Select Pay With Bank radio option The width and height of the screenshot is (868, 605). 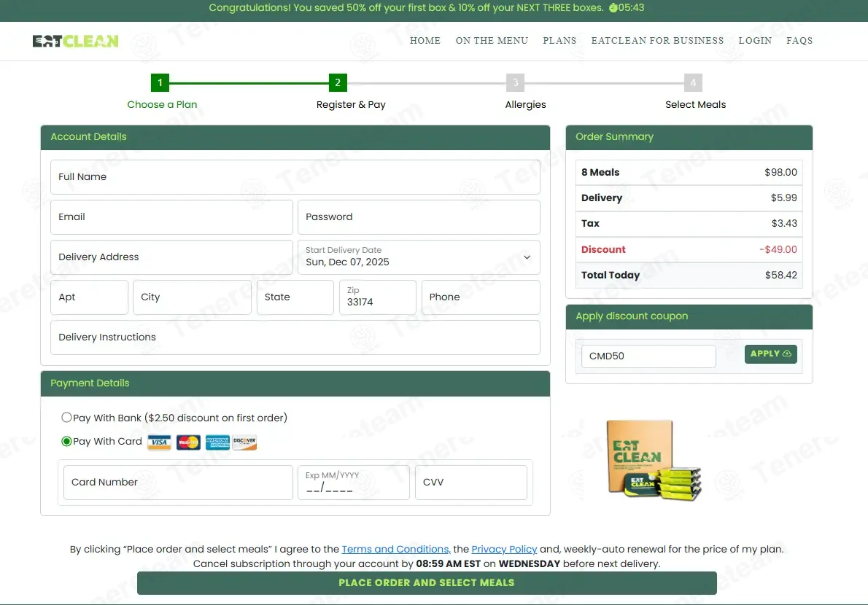point(66,418)
